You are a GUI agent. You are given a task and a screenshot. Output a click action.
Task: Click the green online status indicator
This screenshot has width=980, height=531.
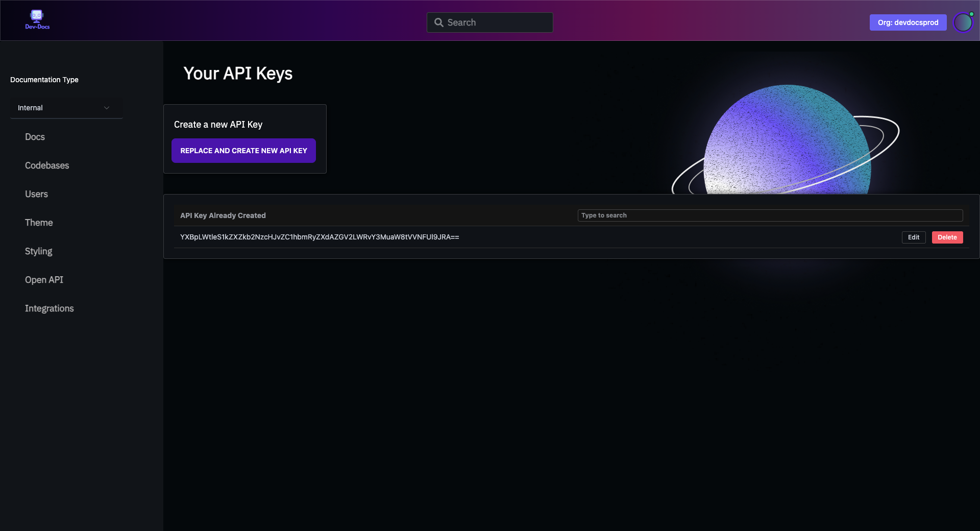click(970, 14)
